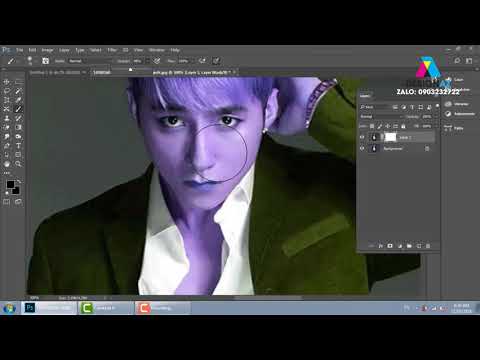Screen dimensions: 480x360
Task: Select the Eyedropper tool
Action: click(18, 100)
